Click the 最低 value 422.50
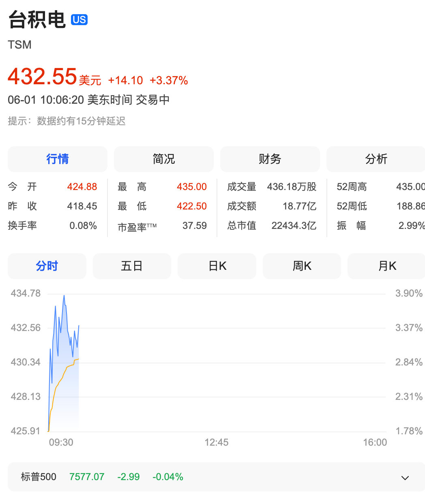This screenshot has width=425, height=504. pyautogui.click(x=192, y=206)
